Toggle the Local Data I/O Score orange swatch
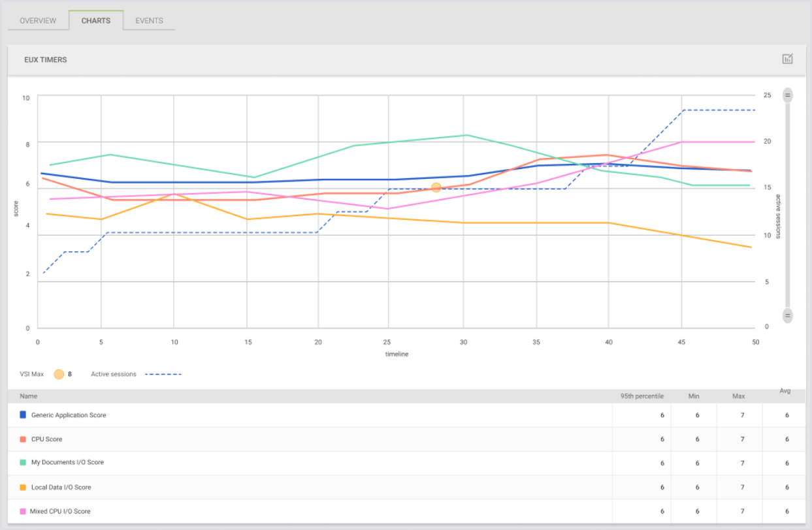This screenshot has width=812, height=530. tap(24, 487)
